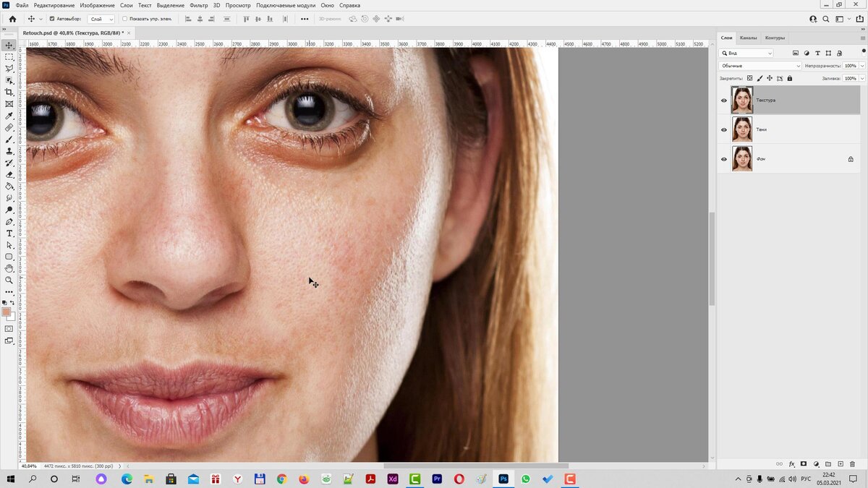The height and width of the screenshot is (488, 868).
Task: Select the Eraser tool
Action: [x=9, y=174]
